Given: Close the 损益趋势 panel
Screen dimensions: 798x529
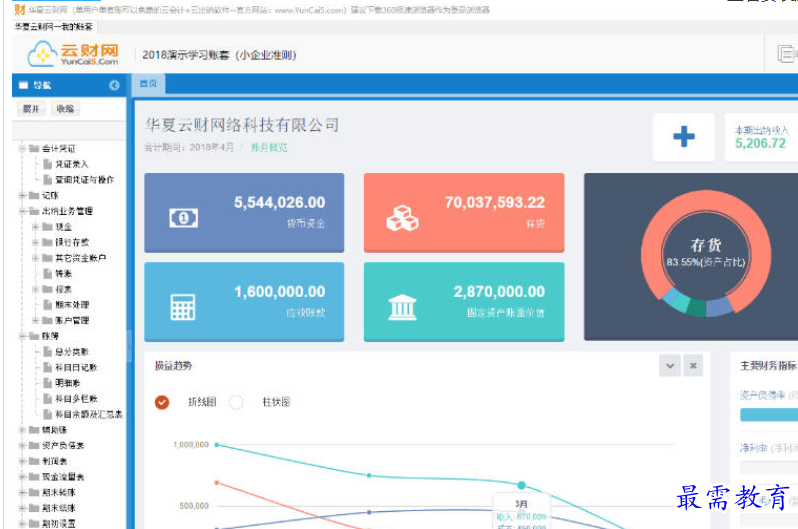Looking at the screenshot, I should [693, 366].
